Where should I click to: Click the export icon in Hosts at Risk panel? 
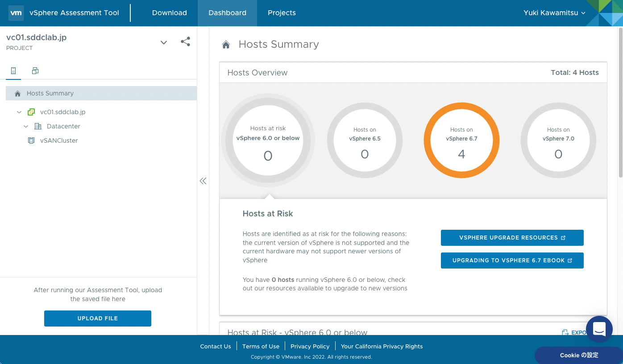[565, 332]
